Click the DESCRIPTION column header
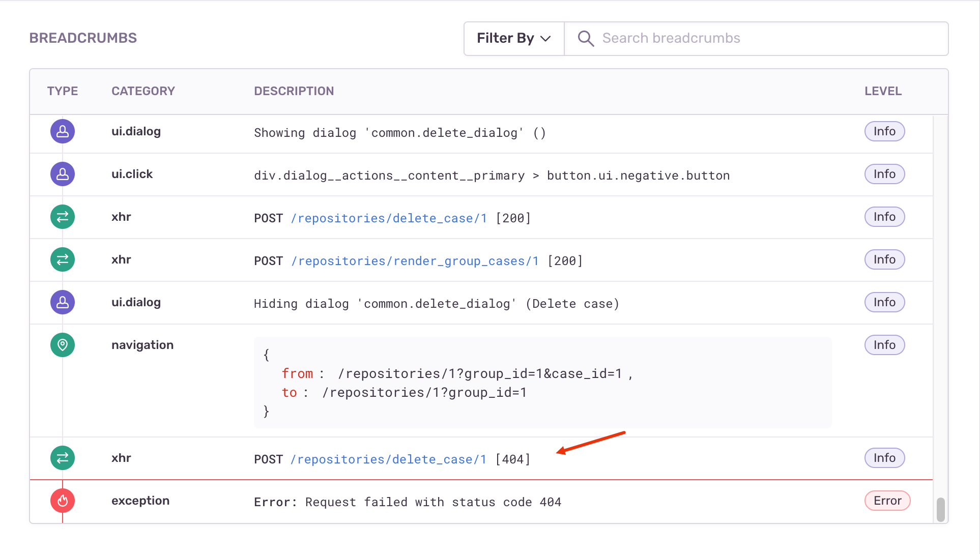Screen dimensions: 980x554 [294, 92]
